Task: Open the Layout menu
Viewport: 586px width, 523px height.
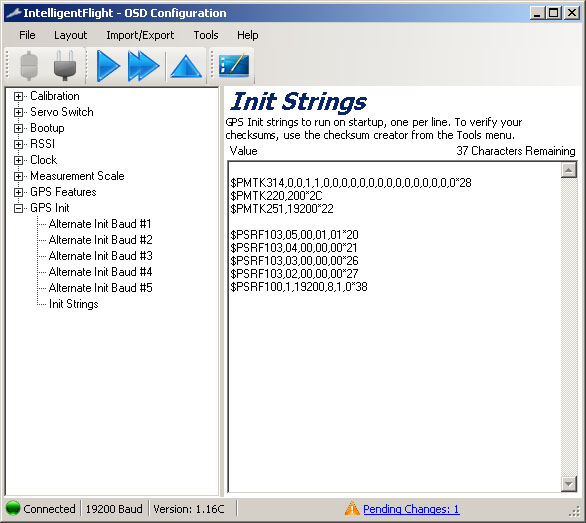Action: 70,35
